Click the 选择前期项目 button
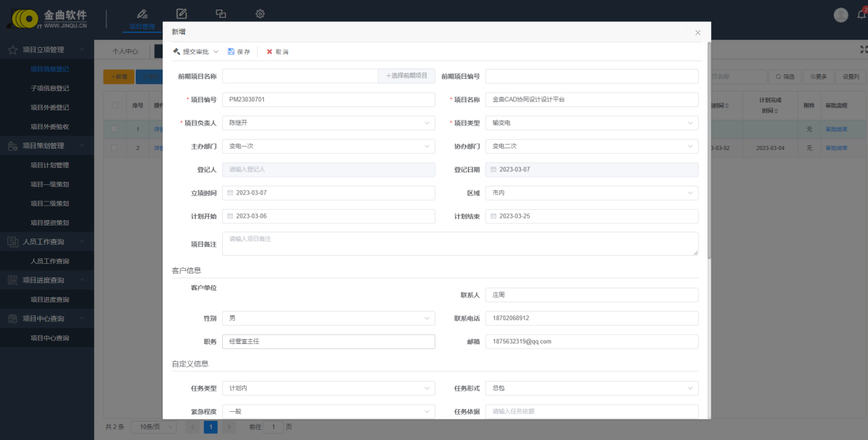 [407, 75]
